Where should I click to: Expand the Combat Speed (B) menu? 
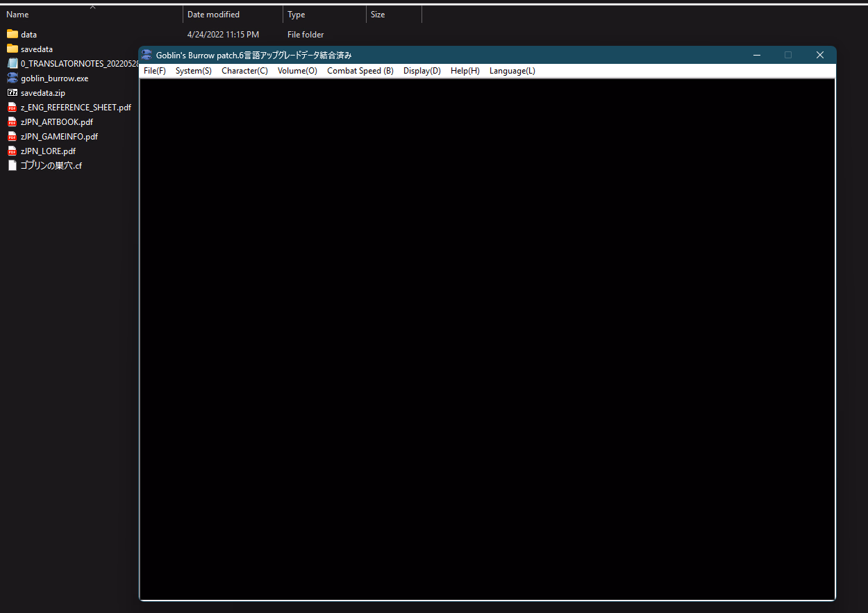(360, 71)
